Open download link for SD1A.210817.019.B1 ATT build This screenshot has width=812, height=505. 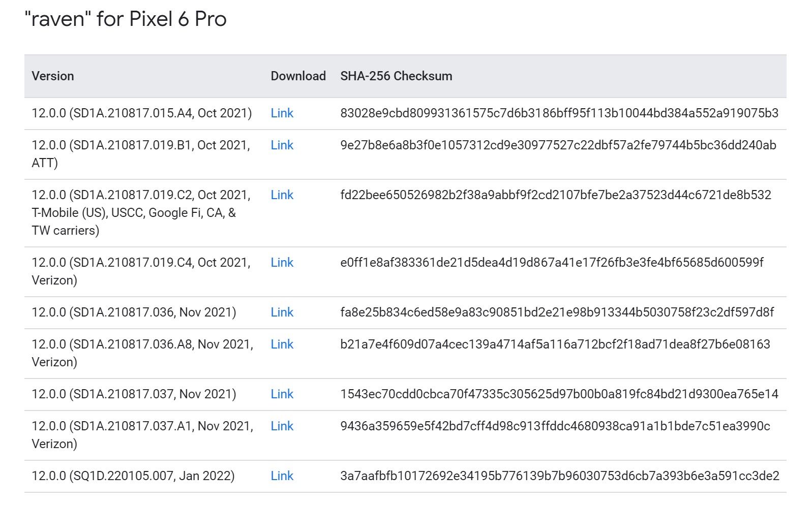pos(282,145)
